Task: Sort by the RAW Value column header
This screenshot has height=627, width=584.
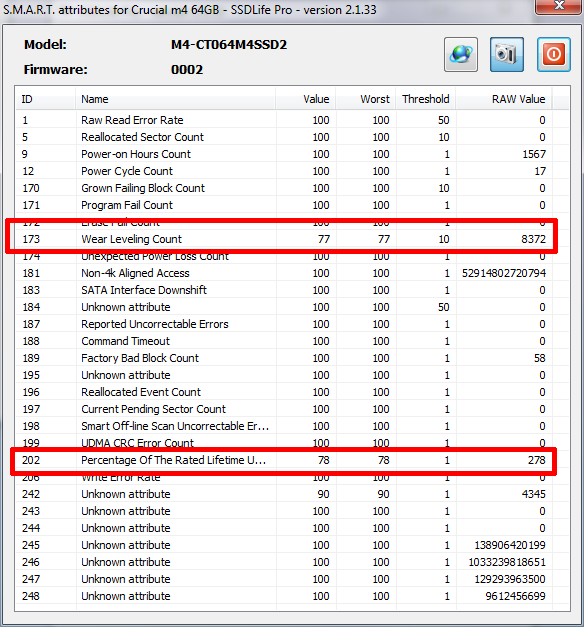Action: pyautogui.click(x=504, y=99)
